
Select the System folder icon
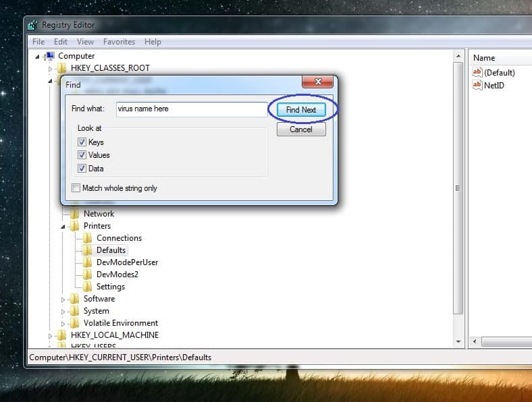pos(75,311)
